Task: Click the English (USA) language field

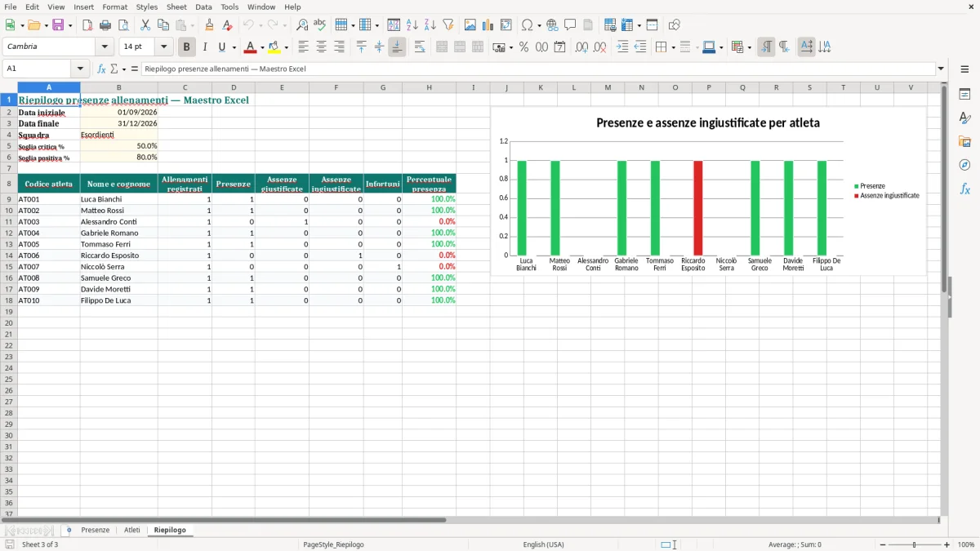Action: 543,544
